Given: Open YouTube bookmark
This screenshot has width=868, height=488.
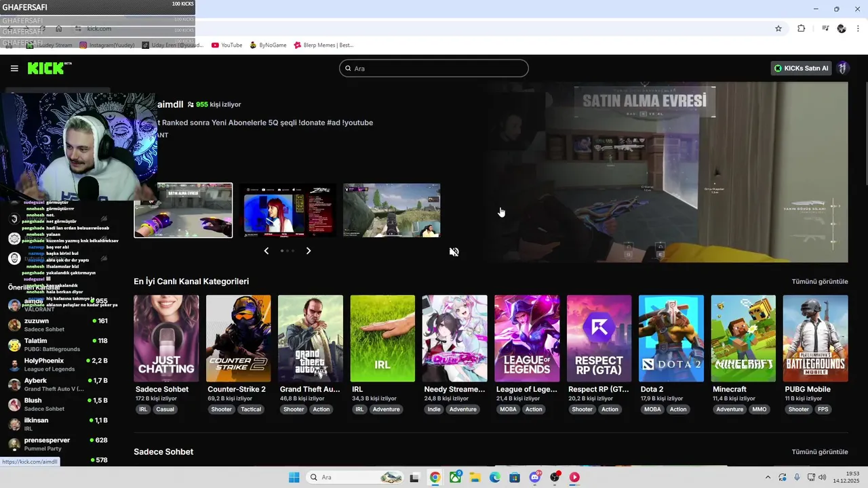Looking at the screenshot, I should pos(226,45).
